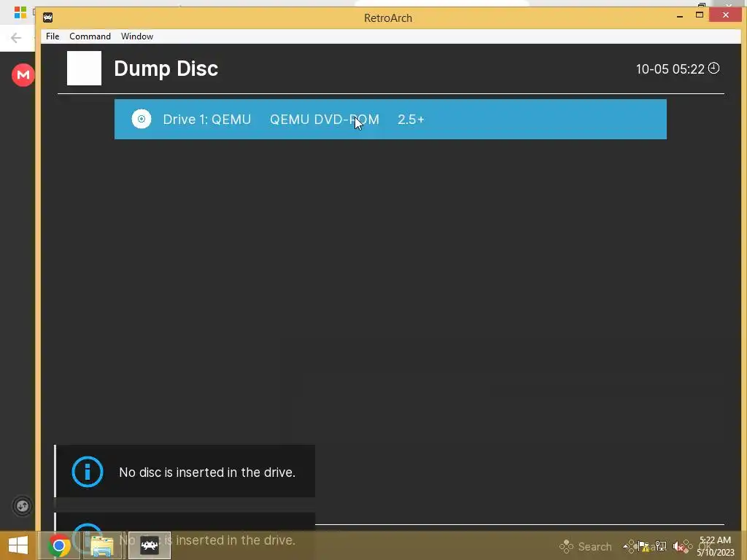Click the Search hint at the bottom

586,546
